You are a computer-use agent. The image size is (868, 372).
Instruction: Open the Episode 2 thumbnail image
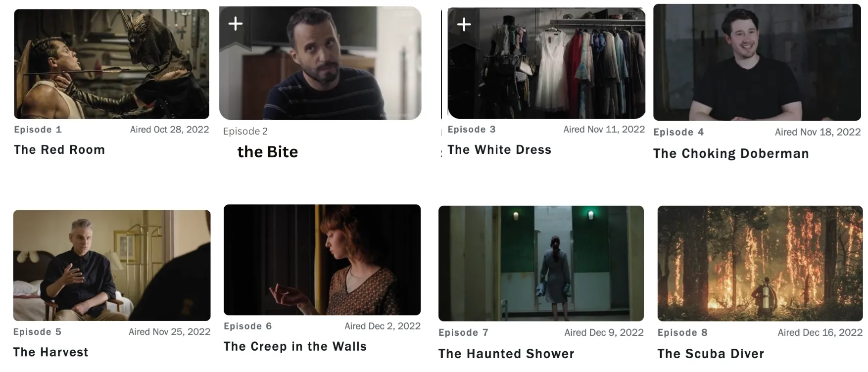320,63
